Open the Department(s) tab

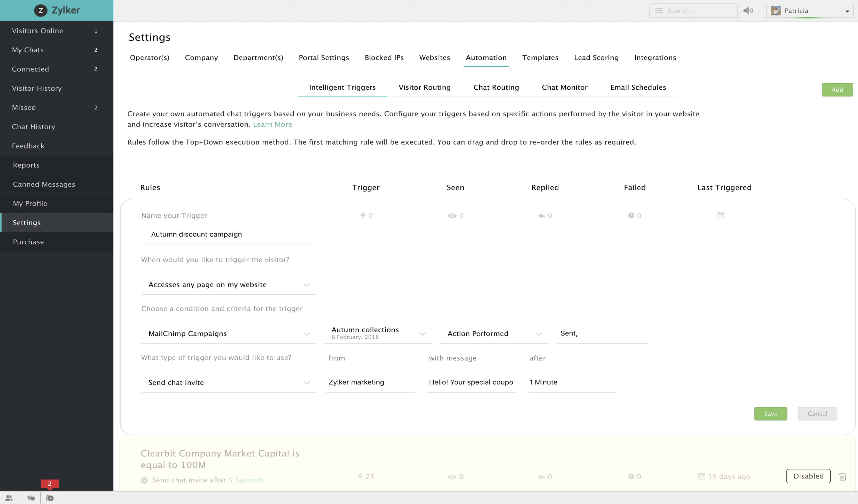pos(258,58)
